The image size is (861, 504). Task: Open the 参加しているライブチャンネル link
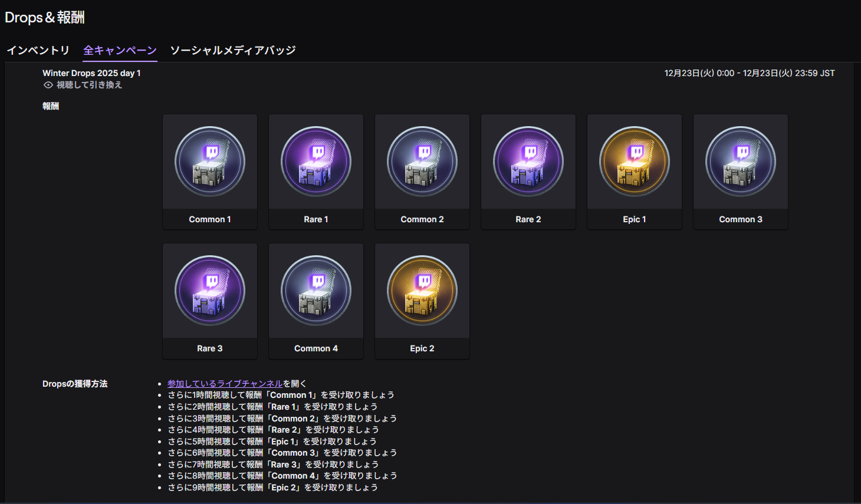click(x=225, y=384)
